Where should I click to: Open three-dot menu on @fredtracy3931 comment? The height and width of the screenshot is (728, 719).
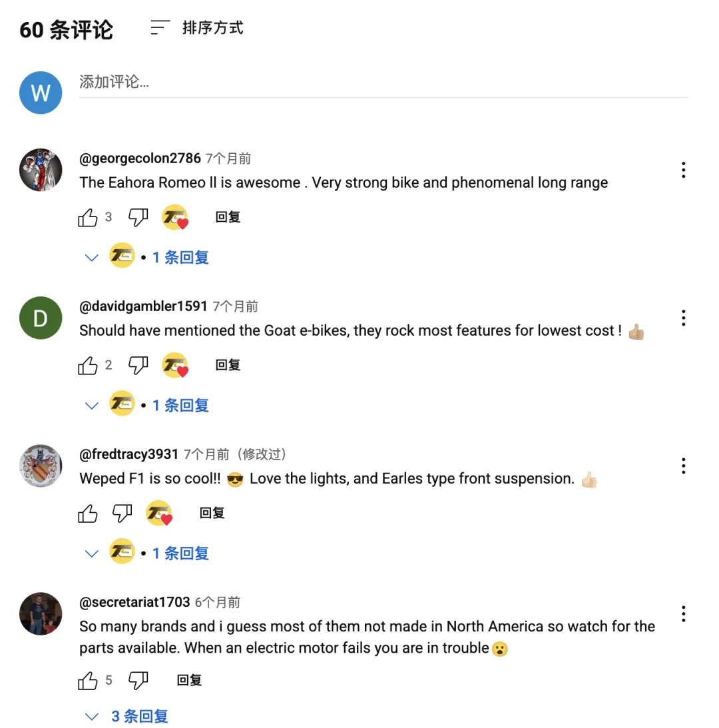[x=683, y=466]
